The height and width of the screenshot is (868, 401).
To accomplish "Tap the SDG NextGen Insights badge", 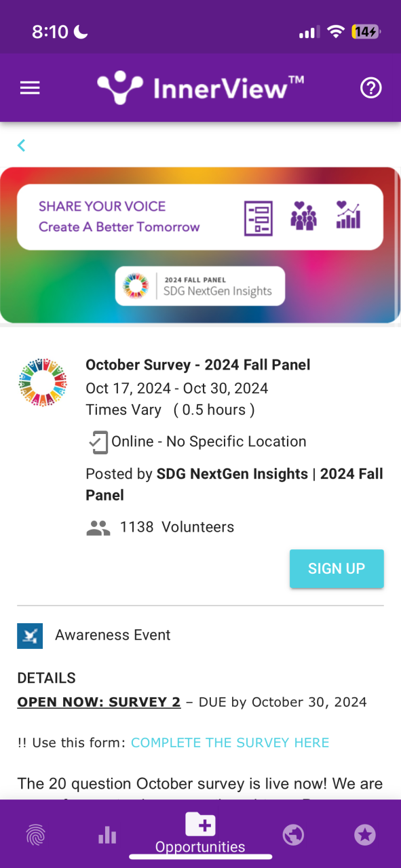I will tap(200, 285).
